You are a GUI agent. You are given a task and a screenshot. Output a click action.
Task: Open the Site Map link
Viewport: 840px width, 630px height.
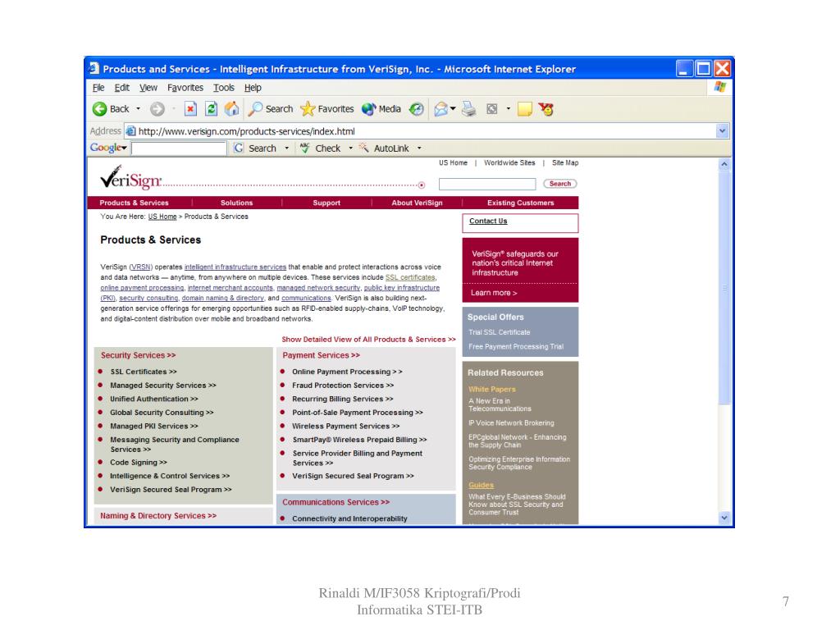(565, 163)
